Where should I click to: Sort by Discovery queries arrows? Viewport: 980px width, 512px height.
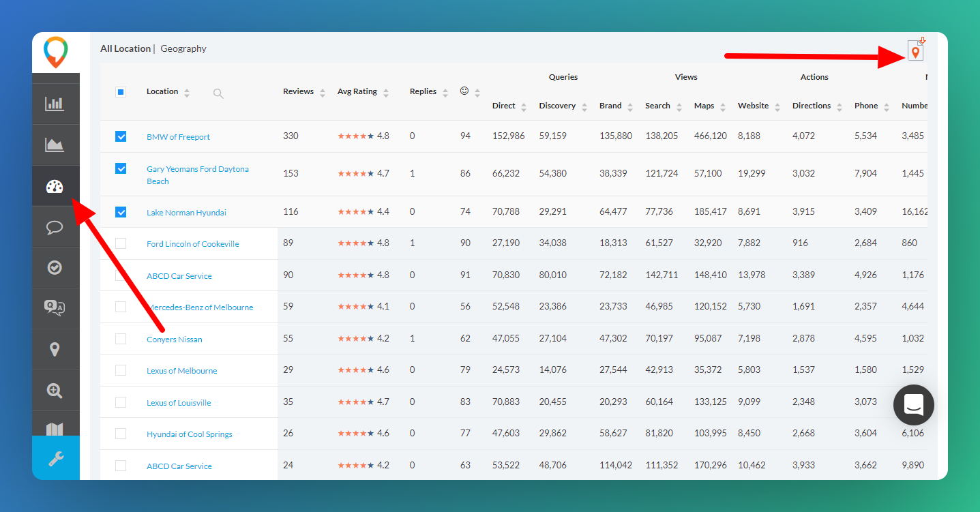click(x=584, y=107)
